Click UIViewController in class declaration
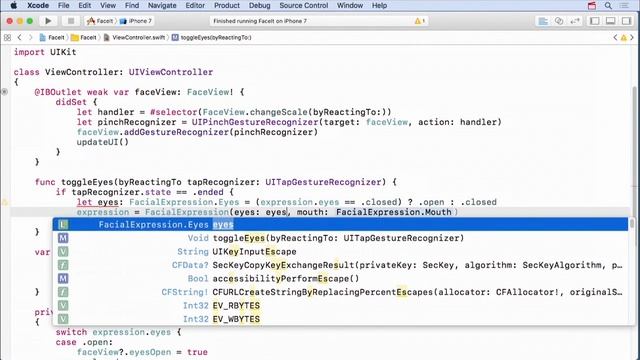 coord(171,72)
